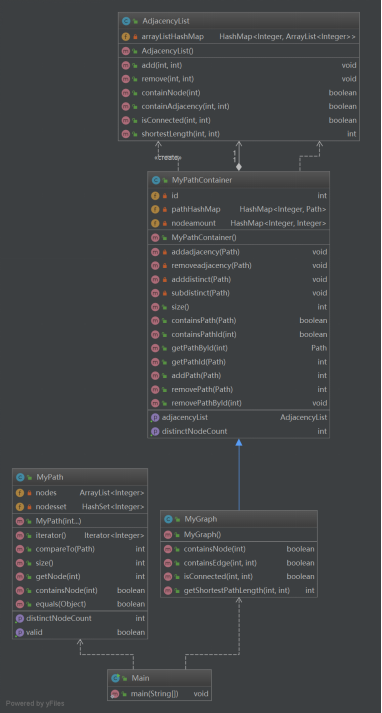
Task: Click the addadjacency(Path) method icon
Action: 155,251
